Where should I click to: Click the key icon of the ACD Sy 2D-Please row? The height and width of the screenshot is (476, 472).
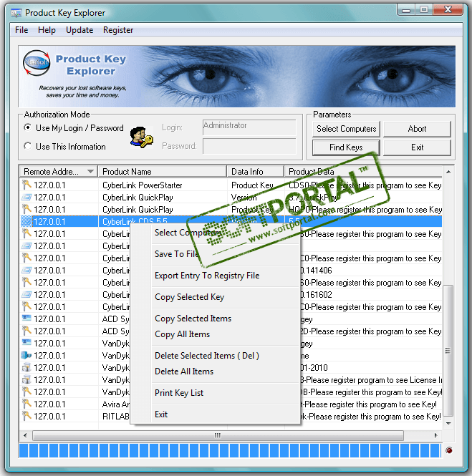27,331
